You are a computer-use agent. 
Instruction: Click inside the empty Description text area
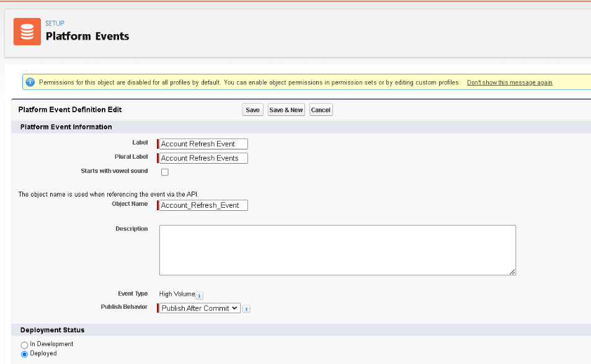coord(337,250)
